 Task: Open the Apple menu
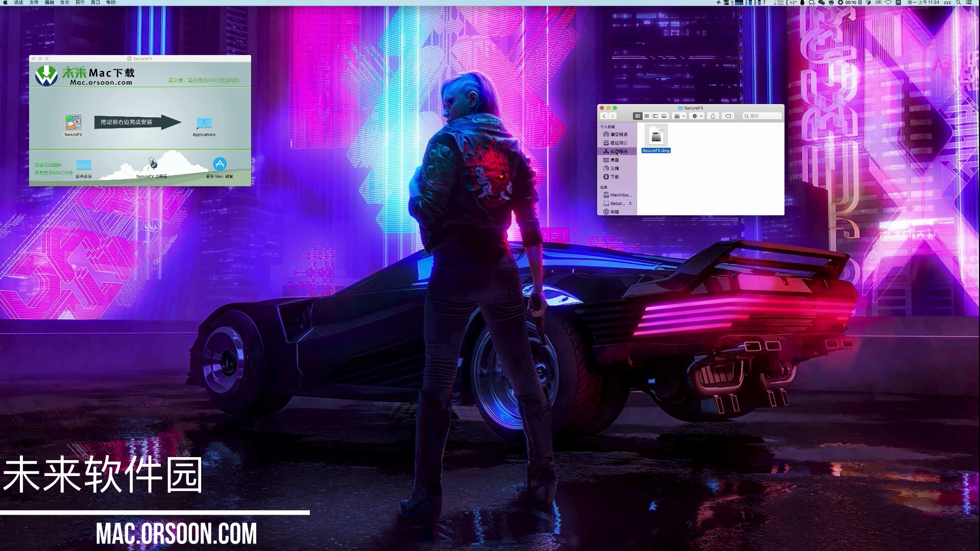[x=5, y=3]
